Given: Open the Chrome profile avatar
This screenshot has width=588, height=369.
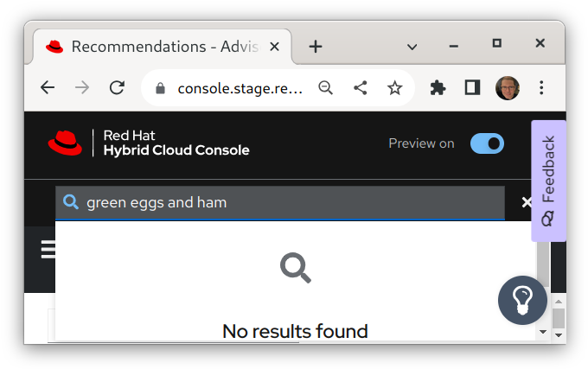Looking at the screenshot, I should click(x=508, y=87).
